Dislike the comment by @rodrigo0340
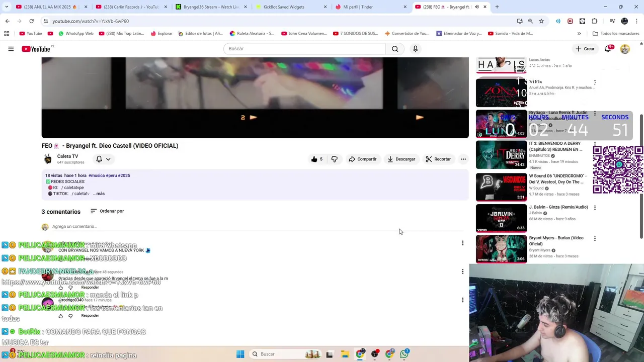 70,316
